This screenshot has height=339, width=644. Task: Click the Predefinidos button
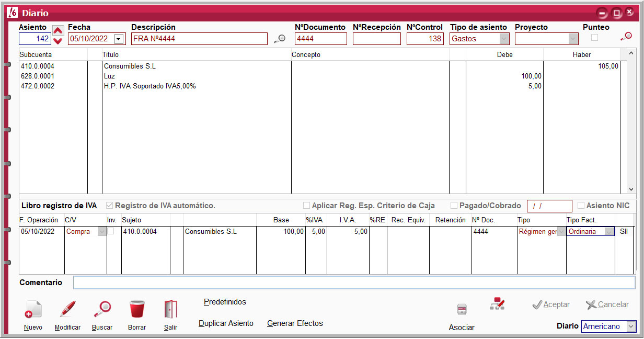tap(225, 302)
